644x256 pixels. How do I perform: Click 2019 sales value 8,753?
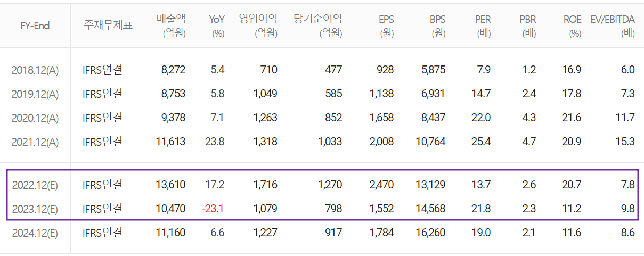(x=173, y=94)
